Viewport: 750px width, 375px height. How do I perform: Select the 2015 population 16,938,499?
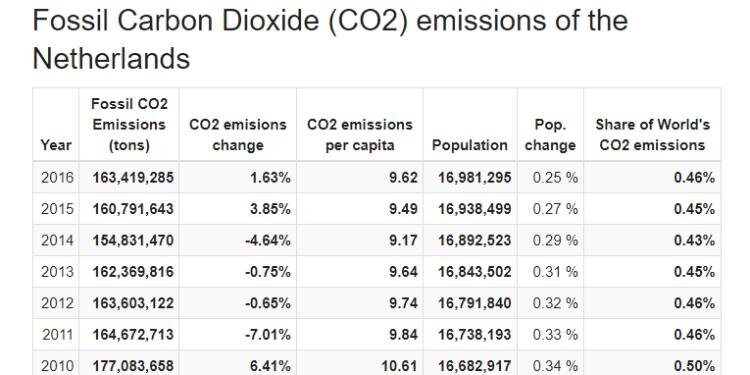474,209
